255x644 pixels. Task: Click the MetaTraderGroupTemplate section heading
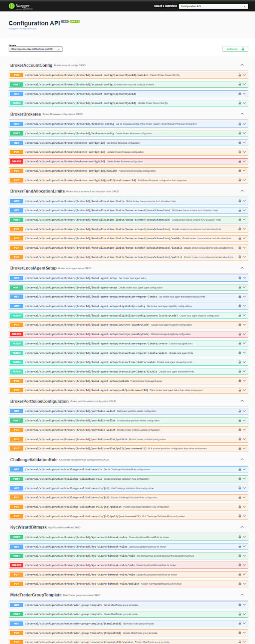tap(36, 595)
